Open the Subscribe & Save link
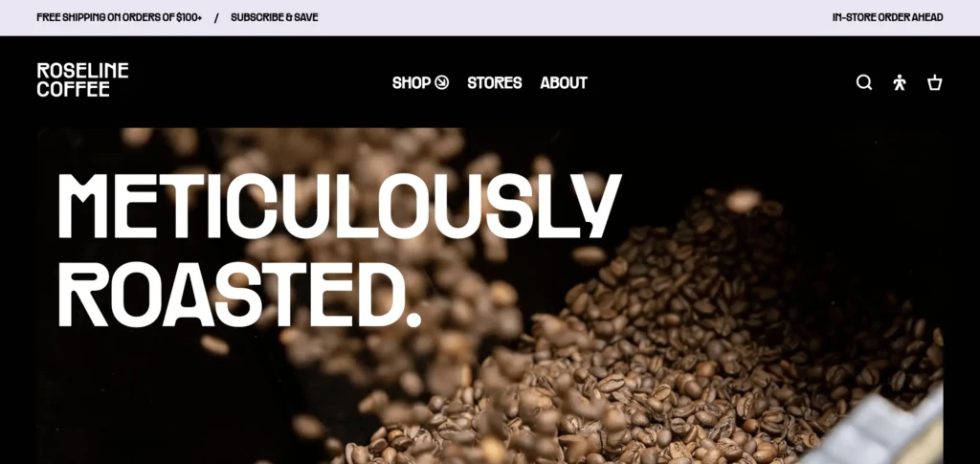Viewport: 980px width, 464px height. click(275, 17)
